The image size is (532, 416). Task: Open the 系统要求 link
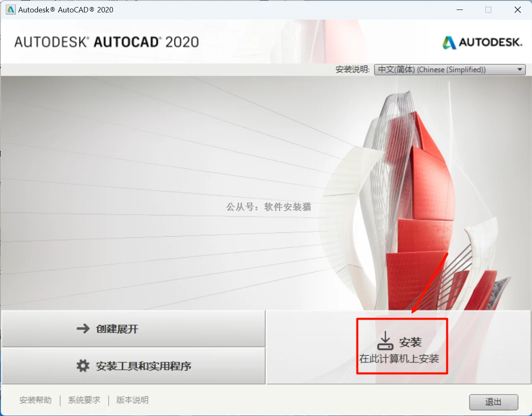click(x=84, y=400)
